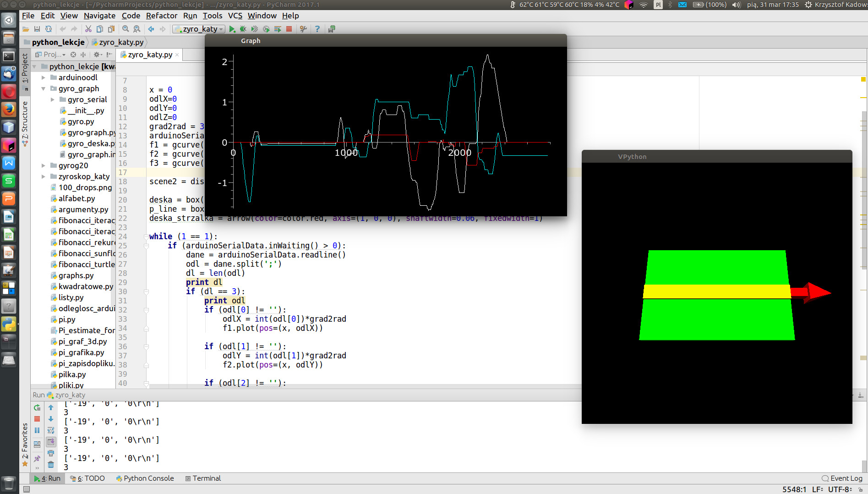Open Project panel gear settings dropdown
Viewport: 868px width, 494px height.
click(x=98, y=55)
